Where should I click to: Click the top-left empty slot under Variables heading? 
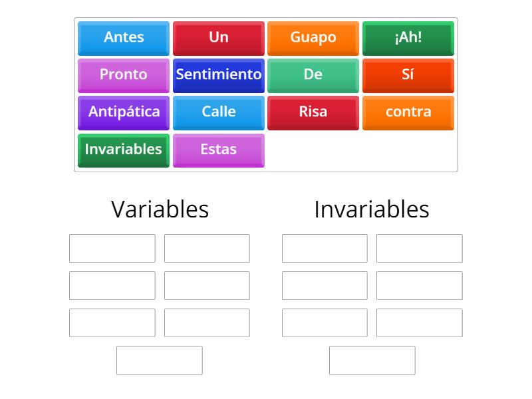112,248
